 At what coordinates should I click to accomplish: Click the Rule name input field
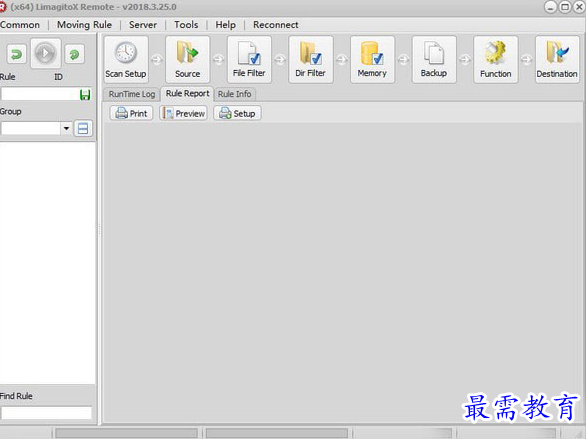(x=40, y=95)
